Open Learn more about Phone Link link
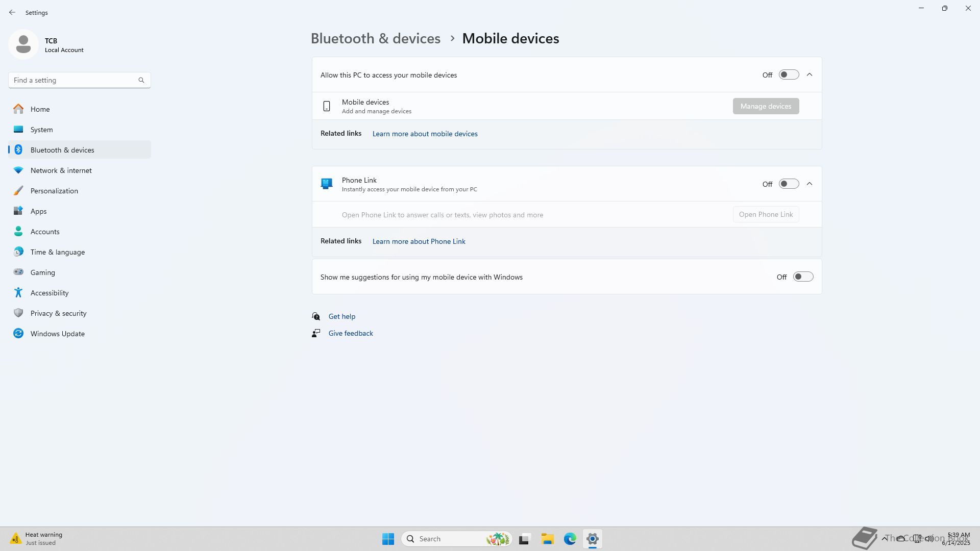The height and width of the screenshot is (551, 980). tap(419, 241)
